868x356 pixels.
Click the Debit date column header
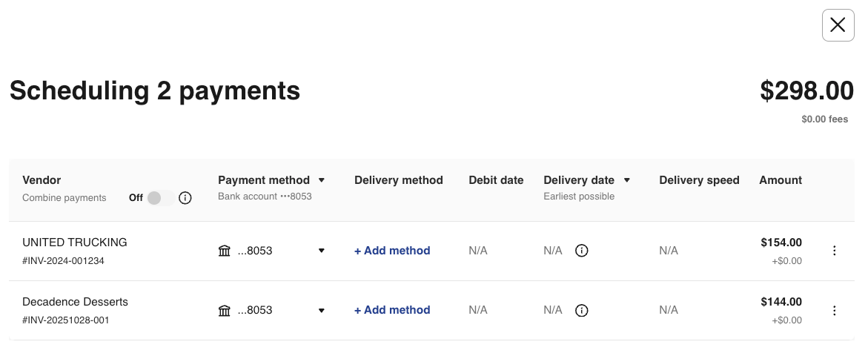(x=496, y=180)
